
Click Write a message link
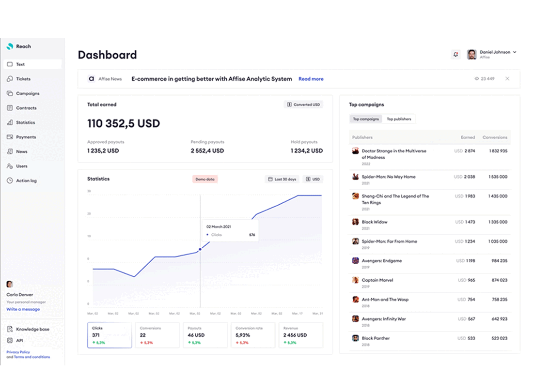coord(23,309)
